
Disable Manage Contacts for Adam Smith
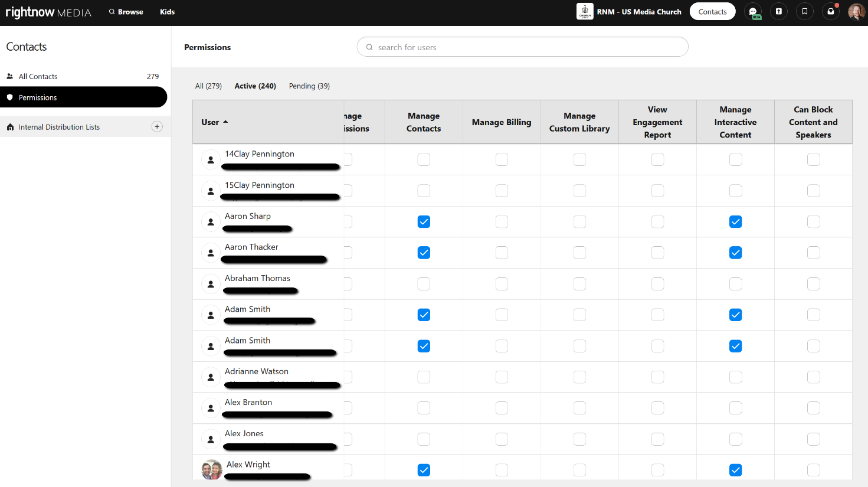(x=424, y=315)
